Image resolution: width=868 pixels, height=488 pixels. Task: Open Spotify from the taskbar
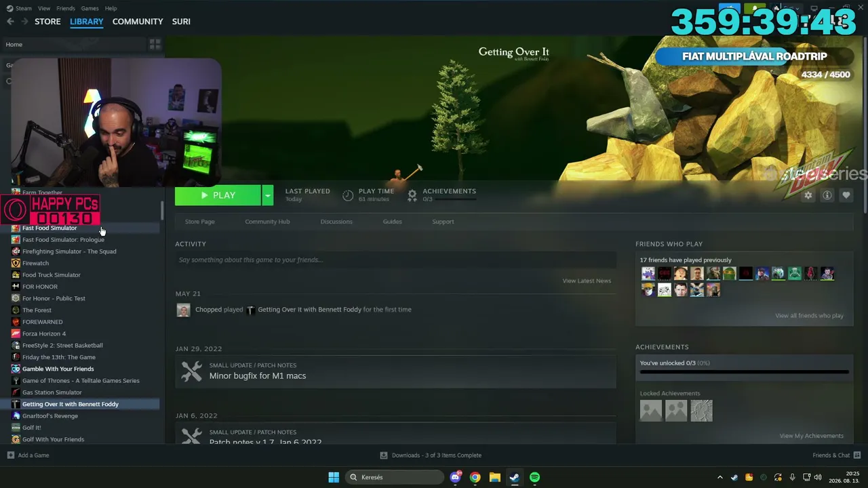[534, 477]
